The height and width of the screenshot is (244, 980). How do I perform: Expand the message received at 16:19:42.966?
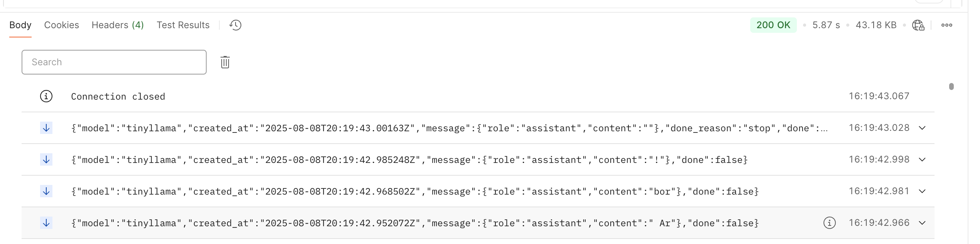pos(922,223)
